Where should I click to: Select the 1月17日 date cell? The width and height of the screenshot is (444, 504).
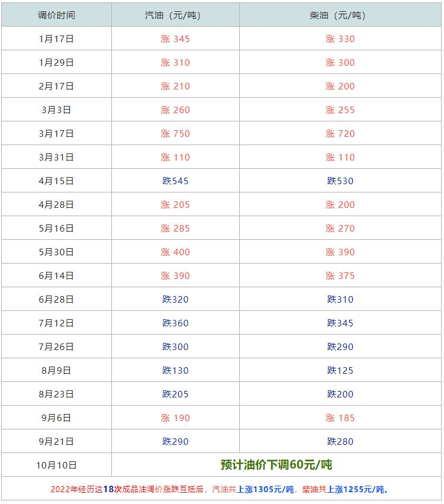(x=56, y=39)
